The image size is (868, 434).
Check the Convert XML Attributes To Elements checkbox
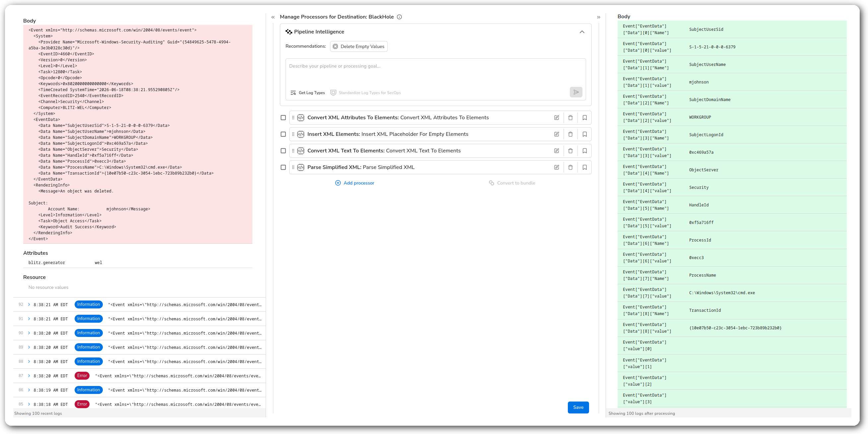coord(283,118)
